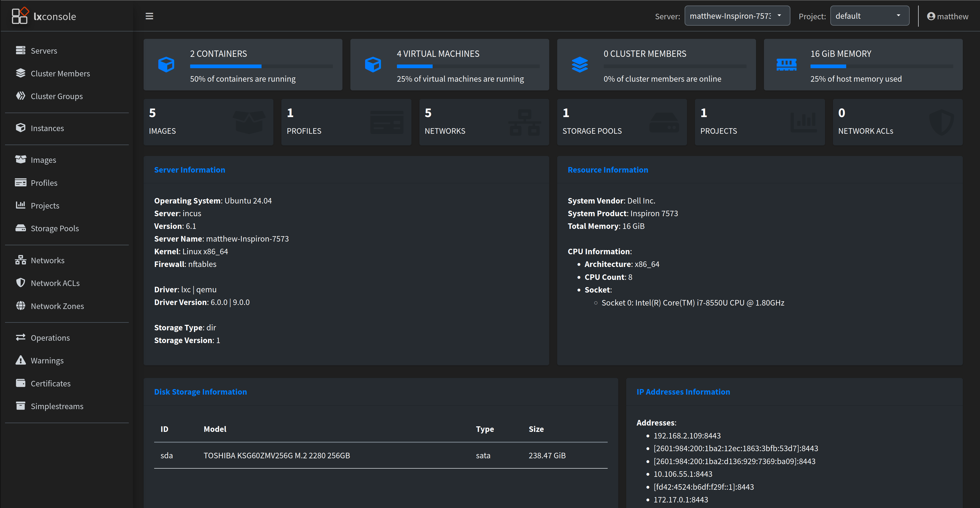The image size is (980, 508).
Task: Click the 172.17.0.1:8443 address entry
Action: click(x=681, y=500)
